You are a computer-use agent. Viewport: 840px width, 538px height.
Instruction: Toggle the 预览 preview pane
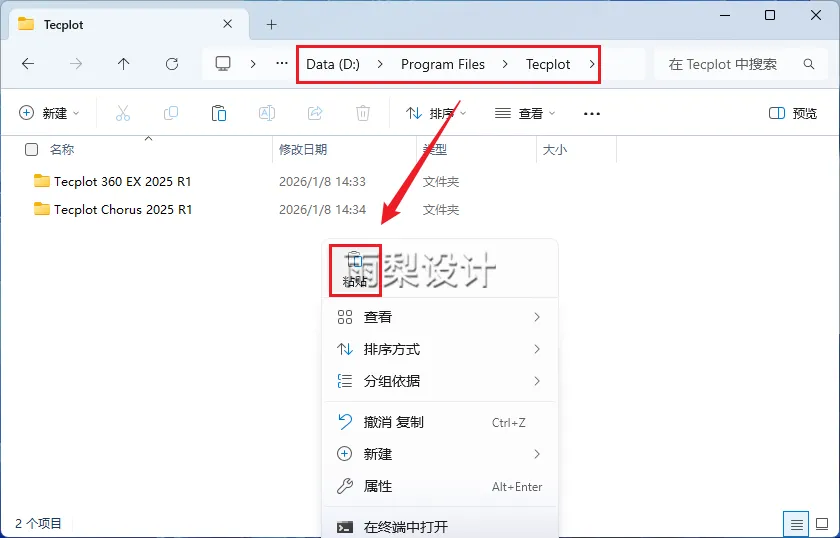pyautogui.click(x=793, y=113)
